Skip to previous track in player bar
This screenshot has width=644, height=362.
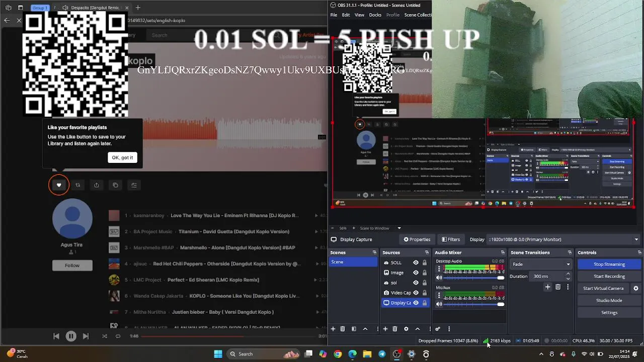56,336
